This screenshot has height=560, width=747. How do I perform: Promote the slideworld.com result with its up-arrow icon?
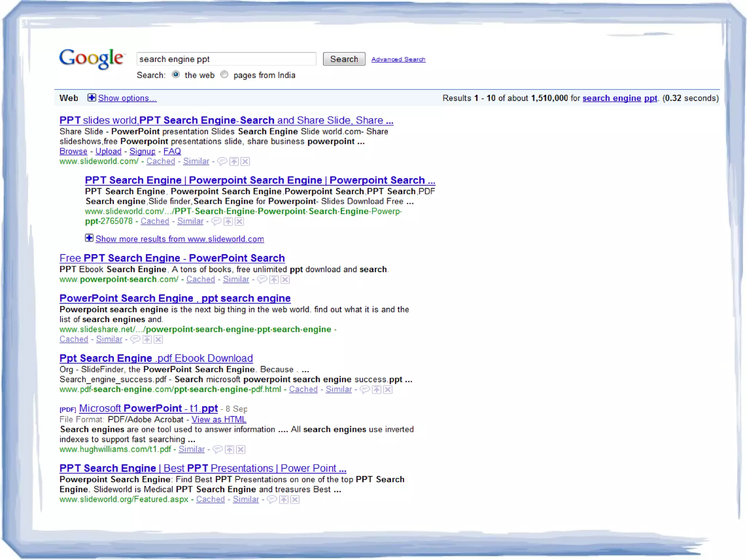click(234, 162)
